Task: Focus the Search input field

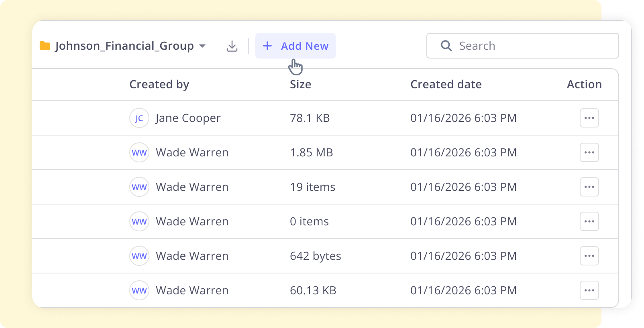Action: pyautogui.click(x=522, y=46)
